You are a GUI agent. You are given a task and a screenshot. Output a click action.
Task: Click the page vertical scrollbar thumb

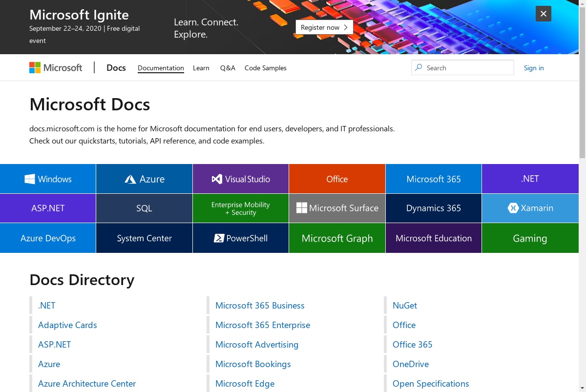[582, 82]
